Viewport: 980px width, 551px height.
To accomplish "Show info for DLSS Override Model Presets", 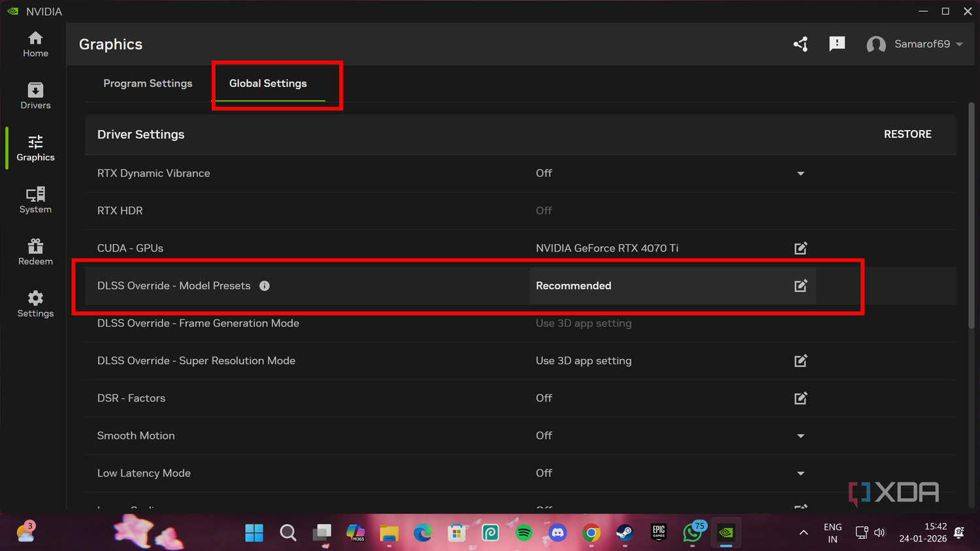I will [265, 286].
